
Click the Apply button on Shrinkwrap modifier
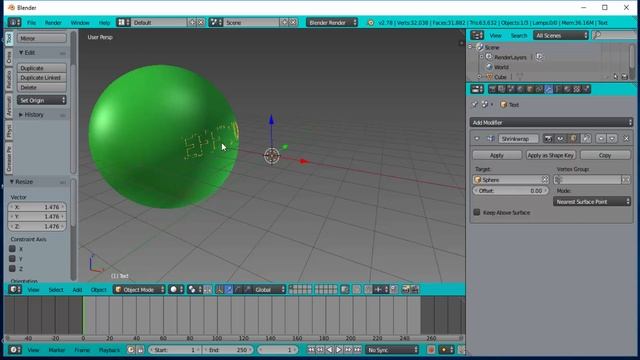pos(497,155)
